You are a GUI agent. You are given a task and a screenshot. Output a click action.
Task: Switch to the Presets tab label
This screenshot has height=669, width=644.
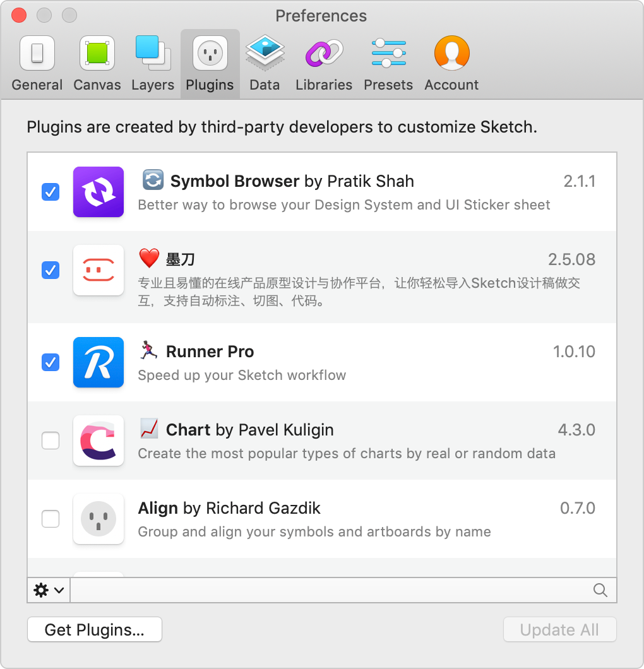[388, 85]
